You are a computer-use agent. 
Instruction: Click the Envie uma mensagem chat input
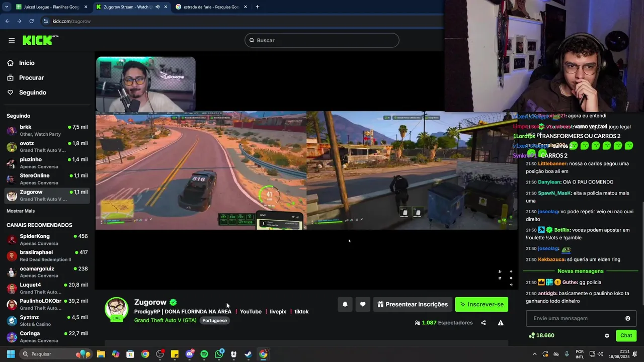click(x=575, y=318)
